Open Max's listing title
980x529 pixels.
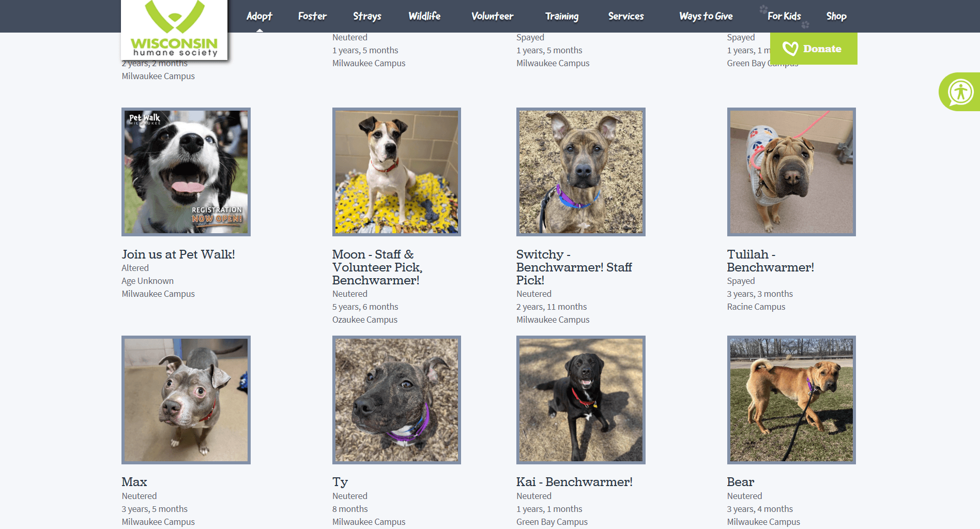(134, 482)
